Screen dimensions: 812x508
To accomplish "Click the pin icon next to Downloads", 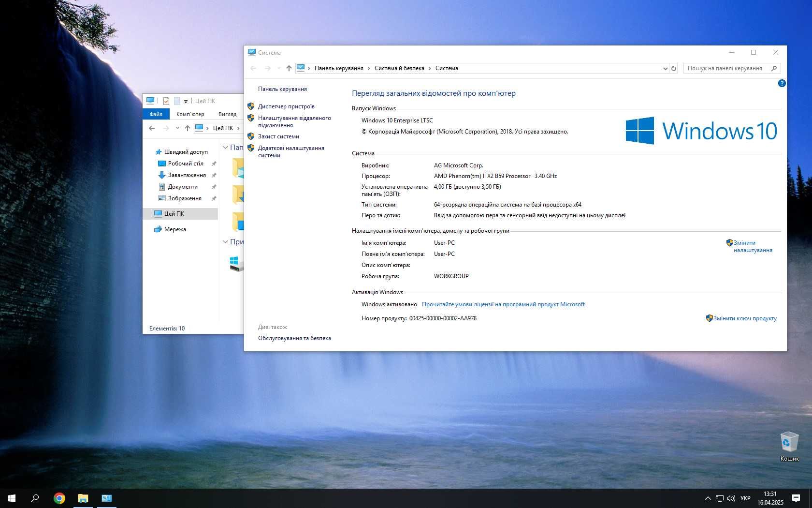I will pos(214,175).
